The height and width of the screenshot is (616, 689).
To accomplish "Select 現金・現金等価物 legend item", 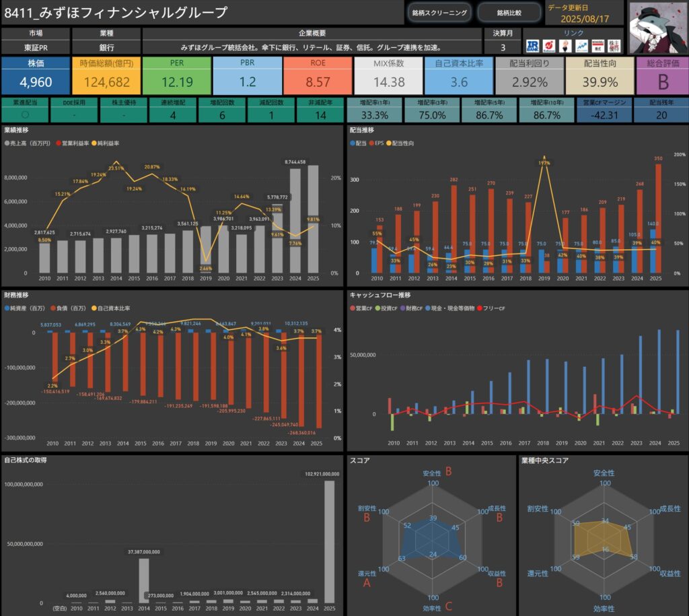I will tap(450, 308).
